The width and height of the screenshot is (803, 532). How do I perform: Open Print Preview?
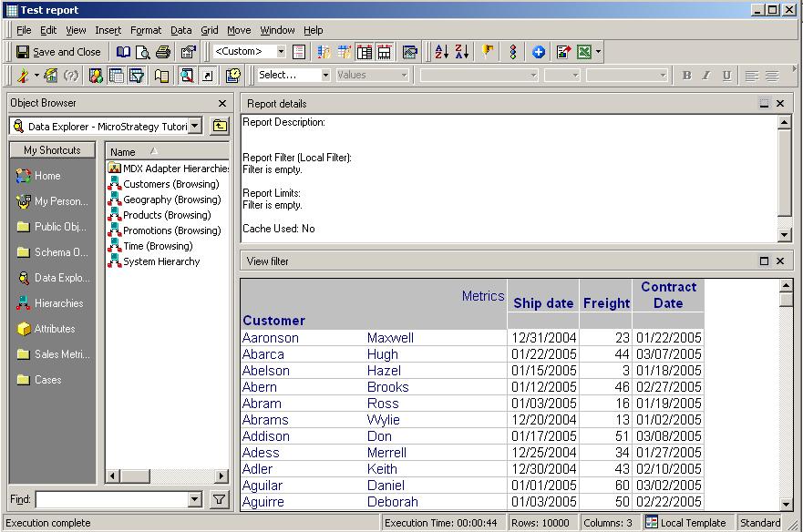(143, 52)
